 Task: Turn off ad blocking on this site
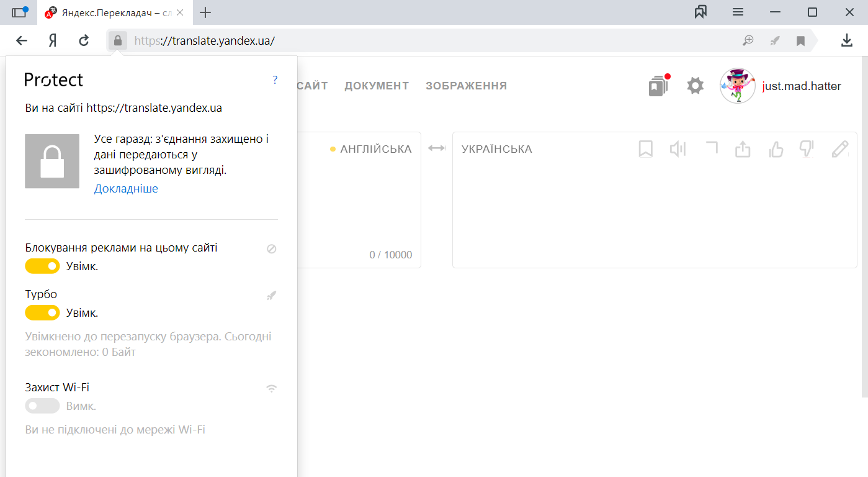click(x=42, y=266)
